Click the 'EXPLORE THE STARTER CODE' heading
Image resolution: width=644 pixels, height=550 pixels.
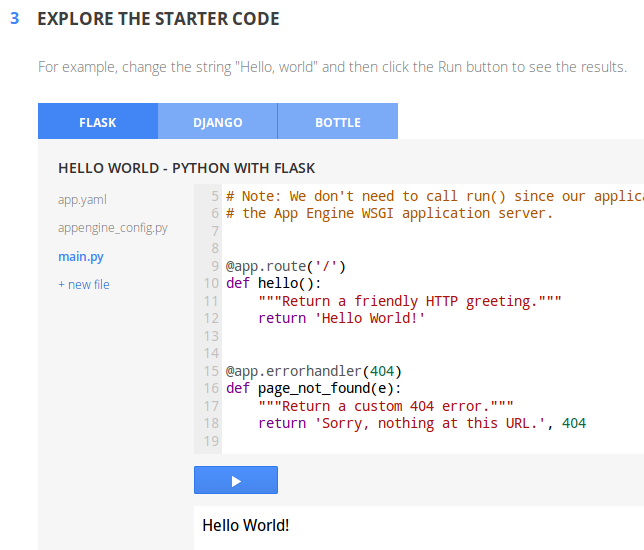tap(159, 19)
